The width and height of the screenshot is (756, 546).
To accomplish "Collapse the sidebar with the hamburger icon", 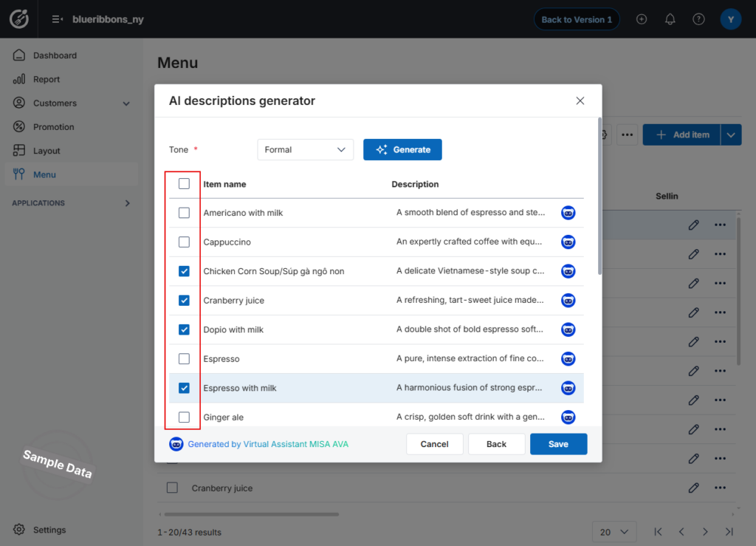I will click(58, 19).
